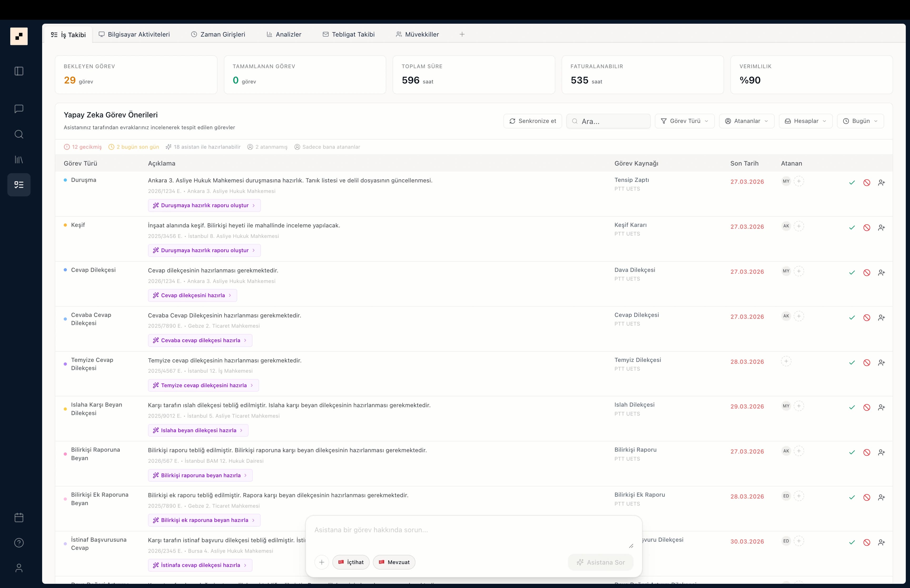Click 'Cevap dilekçesini hazırla' button
This screenshot has width=910, height=588.
(192, 296)
